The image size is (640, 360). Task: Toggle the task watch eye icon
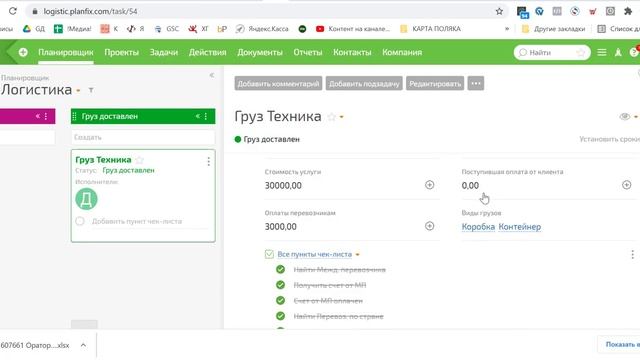pyautogui.click(x=624, y=117)
